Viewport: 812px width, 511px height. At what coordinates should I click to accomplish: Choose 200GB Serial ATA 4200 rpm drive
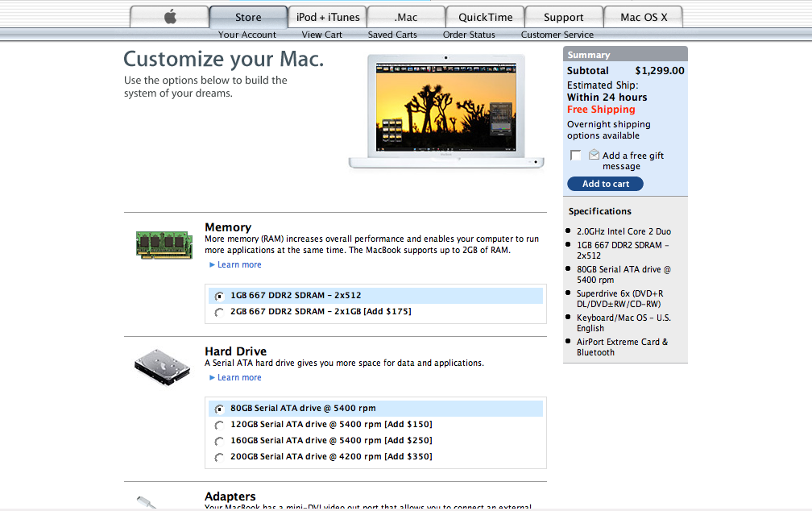click(x=219, y=457)
